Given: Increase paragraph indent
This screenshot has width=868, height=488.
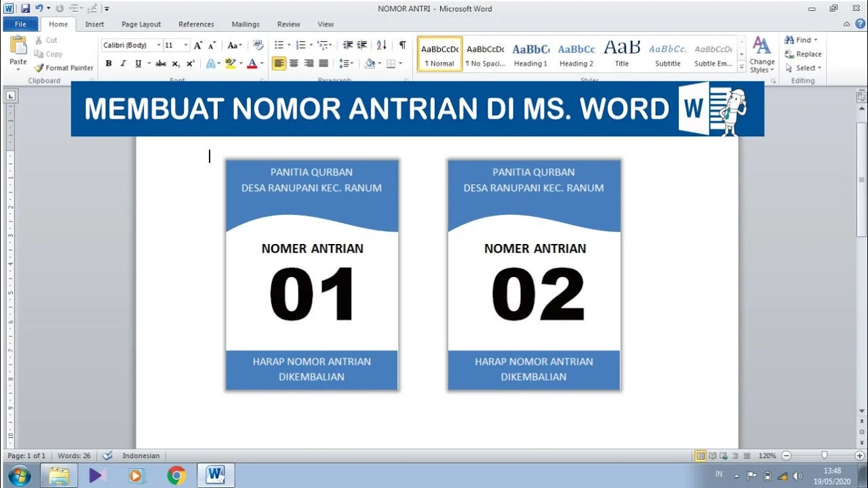Looking at the screenshot, I should tap(361, 45).
